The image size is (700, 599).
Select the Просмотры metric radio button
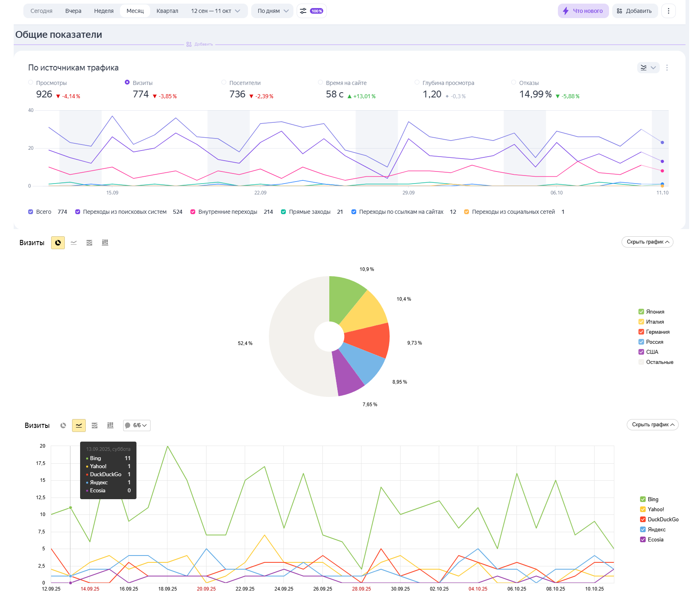pos(31,83)
